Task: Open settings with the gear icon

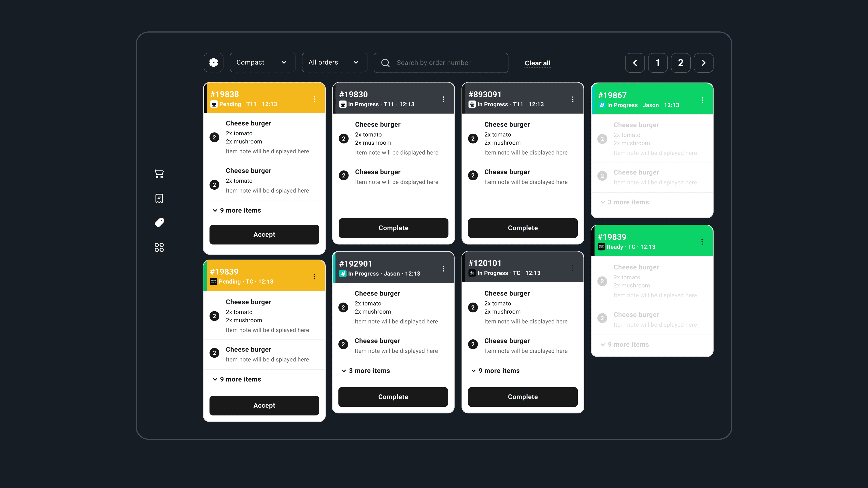Action: (x=213, y=63)
